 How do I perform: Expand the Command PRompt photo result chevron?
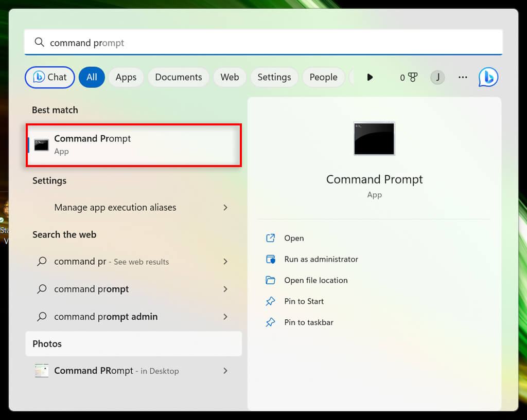pos(225,371)
